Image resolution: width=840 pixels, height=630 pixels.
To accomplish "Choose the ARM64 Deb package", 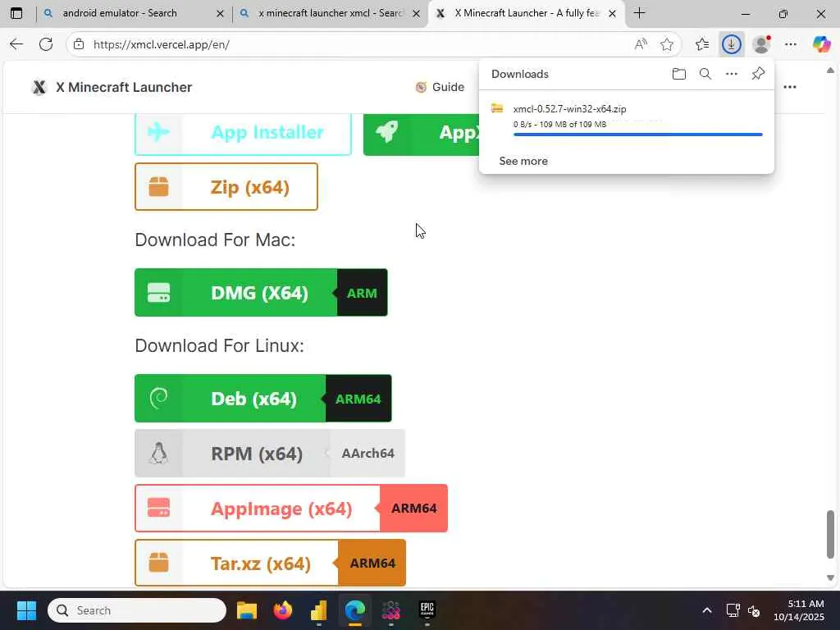I will pos(358,399).
